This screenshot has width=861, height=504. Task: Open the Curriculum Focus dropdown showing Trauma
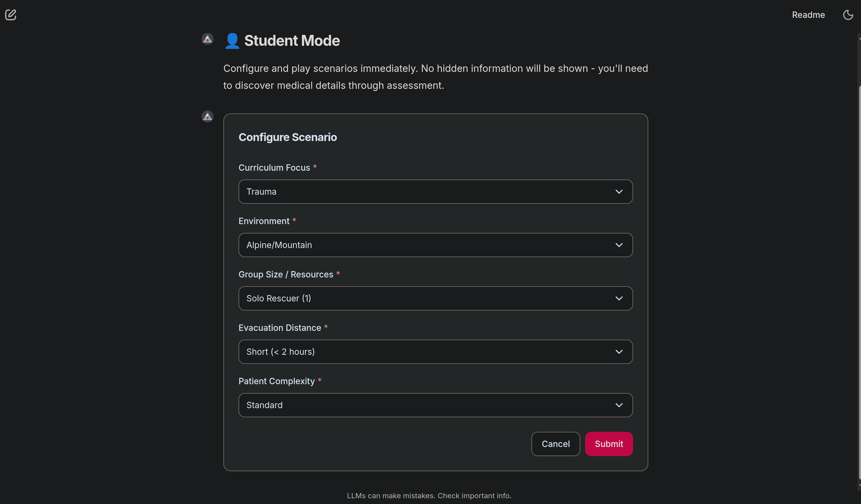tap(435, 192)
